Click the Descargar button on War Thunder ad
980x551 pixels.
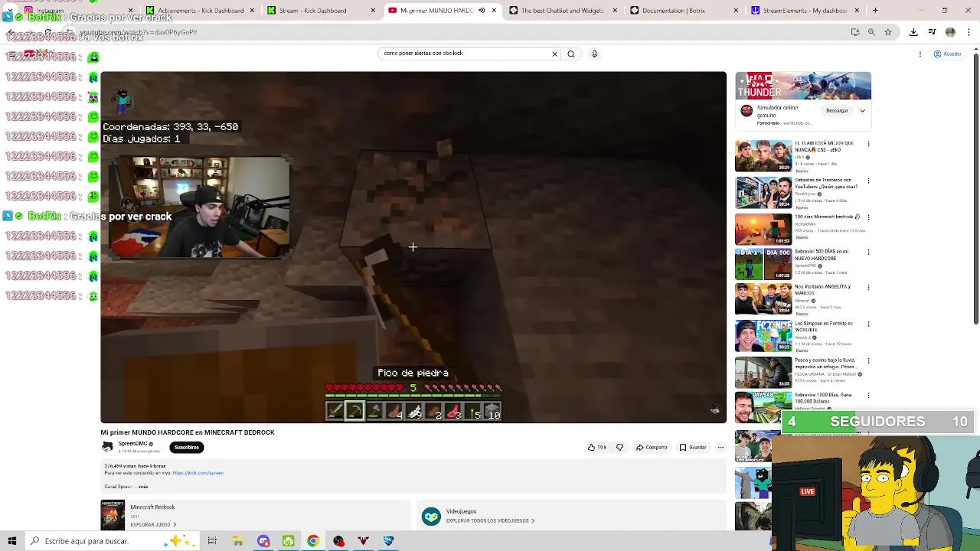[x=837, y=111]
